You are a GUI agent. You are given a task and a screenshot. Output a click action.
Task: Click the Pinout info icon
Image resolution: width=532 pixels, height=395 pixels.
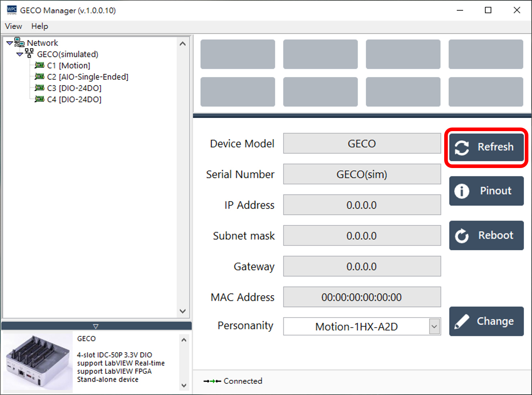461,191
